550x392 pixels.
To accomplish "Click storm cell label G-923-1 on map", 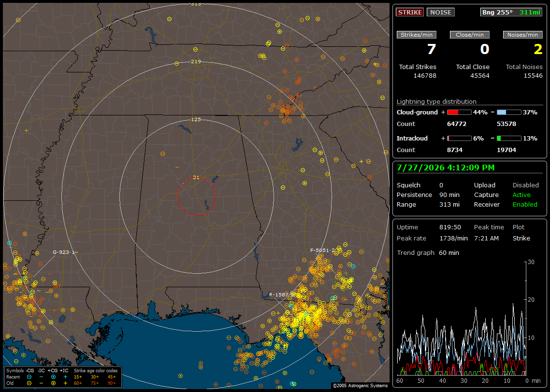I will tap(64, 252).
